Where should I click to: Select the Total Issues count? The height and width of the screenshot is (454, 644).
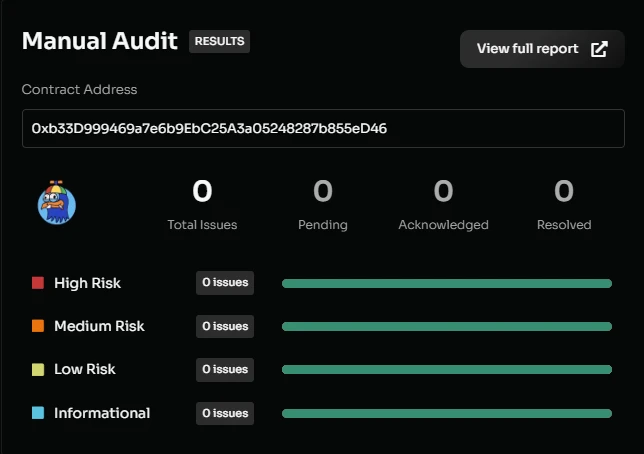click(202, 191)
